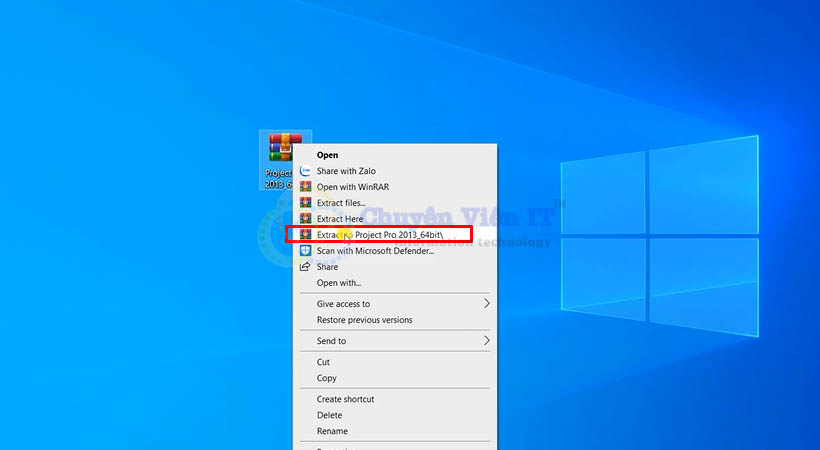This screenshot has width=820, height=450.
Task: Click the Zalo icon beside Share with Zalo
Action: point(305,171)
